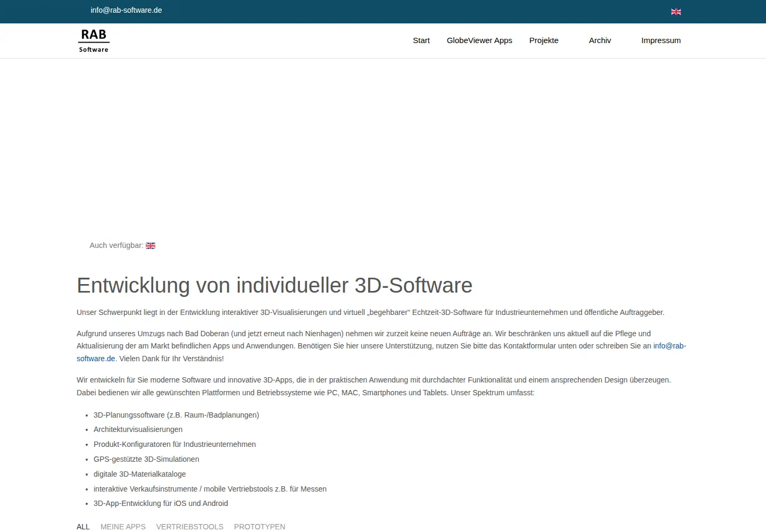Click list item 'Produkt-Konfiguratoren für Industrieunternehmen'

coord(174,444)
